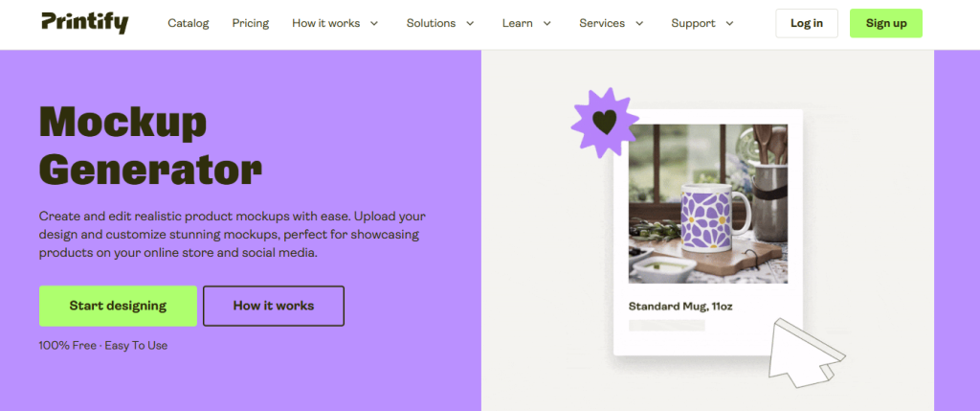Click the gray placeholder bar under mug title
Viewport: 980px width, 411px height.
tap(667, 326)
